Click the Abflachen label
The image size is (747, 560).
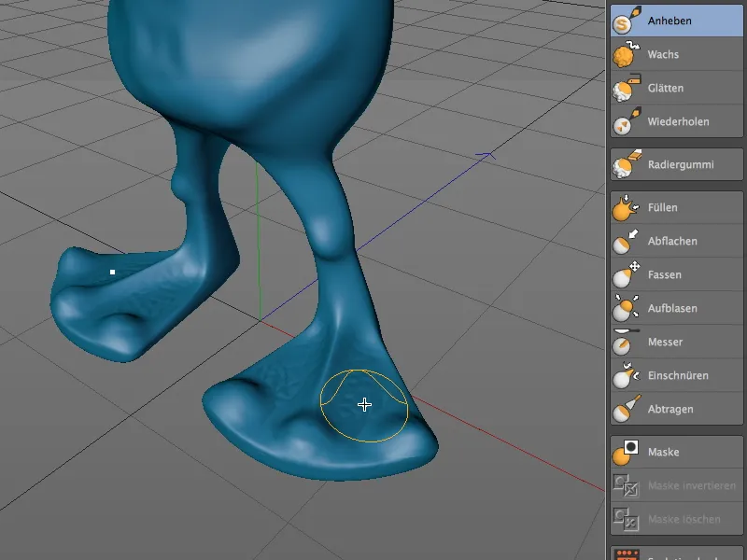click(672, 242)
